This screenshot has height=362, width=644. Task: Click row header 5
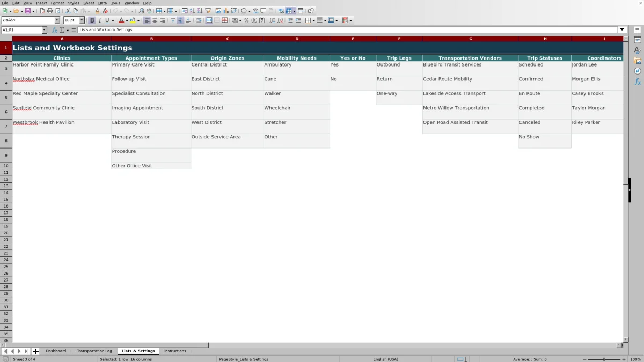[6, 98]
